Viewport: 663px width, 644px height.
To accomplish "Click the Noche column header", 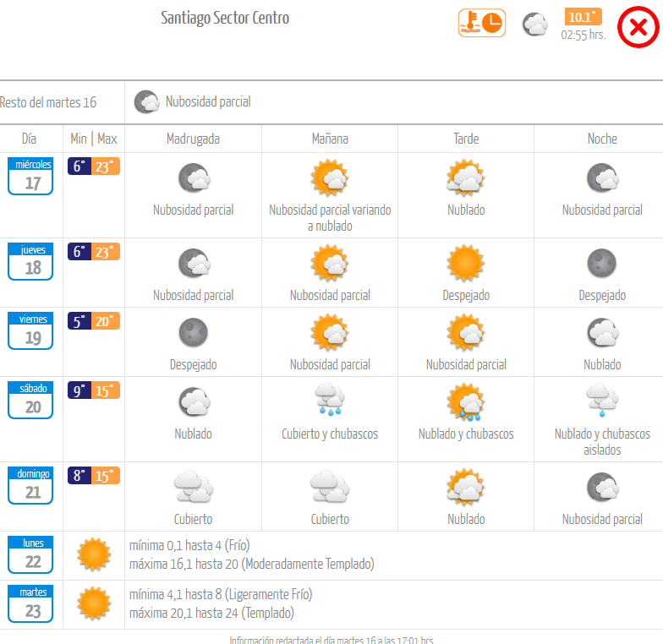I will tap(602, 139).
